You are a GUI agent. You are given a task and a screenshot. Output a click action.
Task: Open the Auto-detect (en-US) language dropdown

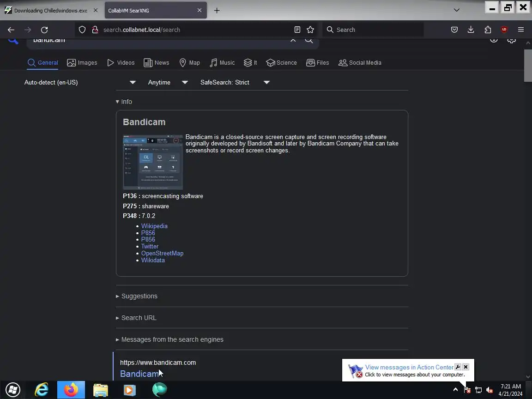80,83
